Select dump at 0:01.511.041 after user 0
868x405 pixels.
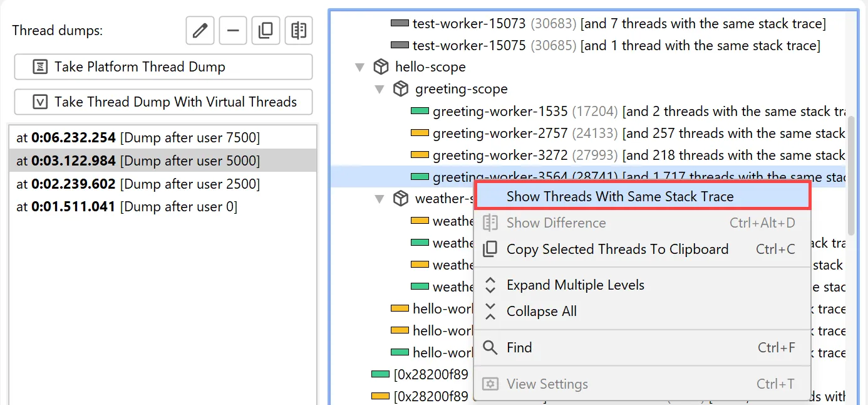(x=163, y=206)
